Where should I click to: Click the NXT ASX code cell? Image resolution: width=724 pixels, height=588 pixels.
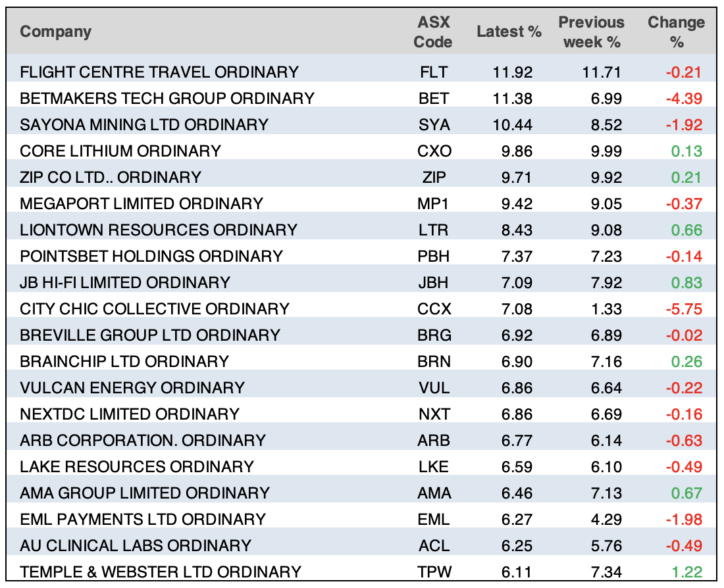tap(434, 414)
